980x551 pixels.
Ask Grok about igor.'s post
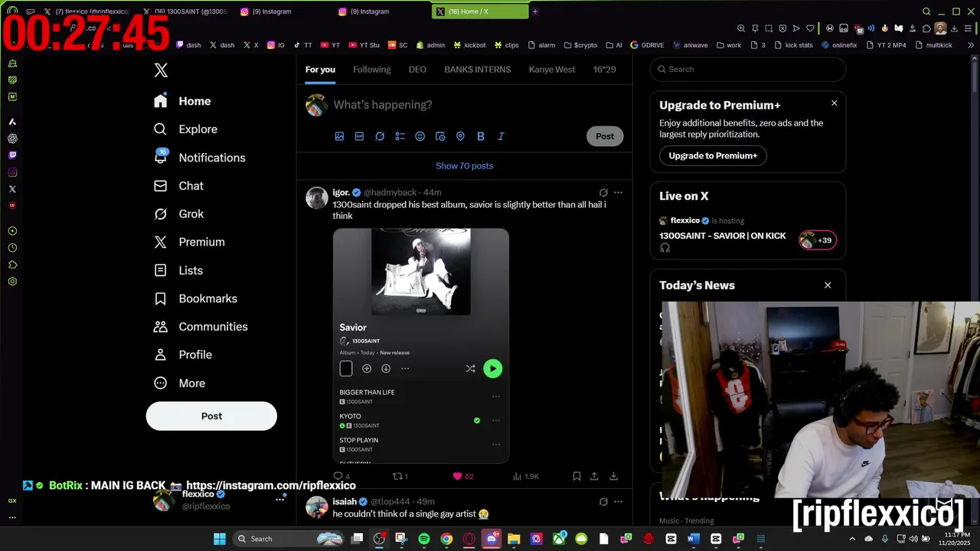click(603, 192)
